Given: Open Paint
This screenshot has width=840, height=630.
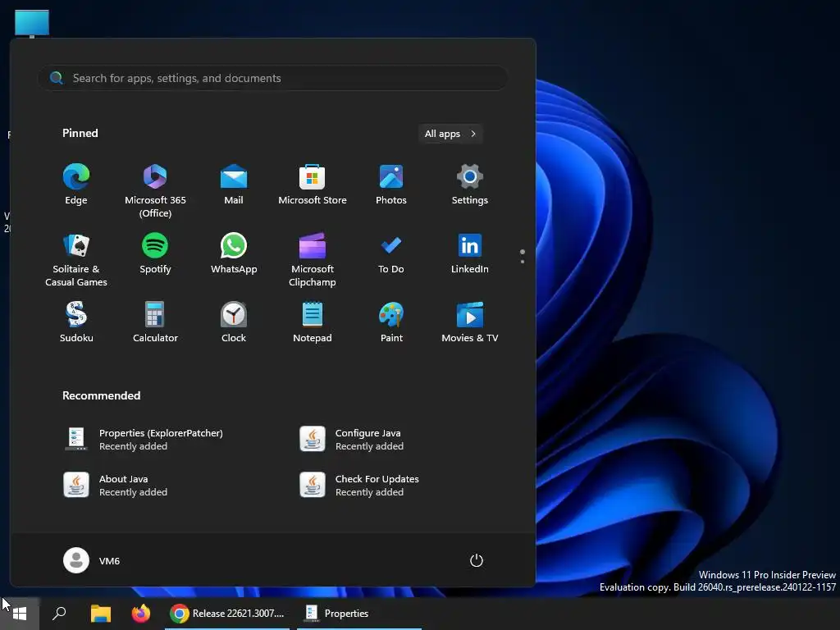Looking at the screenshot, I should coord(391,322).
